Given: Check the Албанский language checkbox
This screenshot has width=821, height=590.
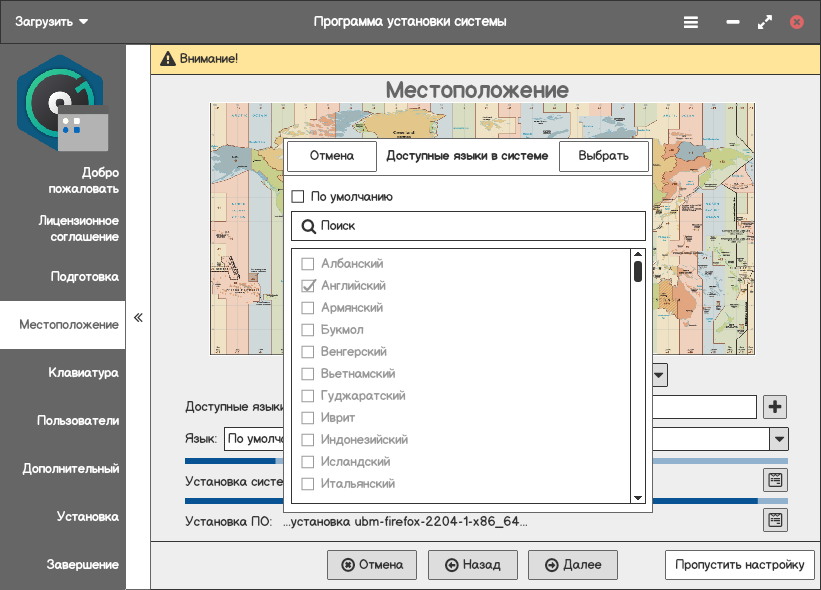Looking at the screenshot, I should [x=308, y=264].
